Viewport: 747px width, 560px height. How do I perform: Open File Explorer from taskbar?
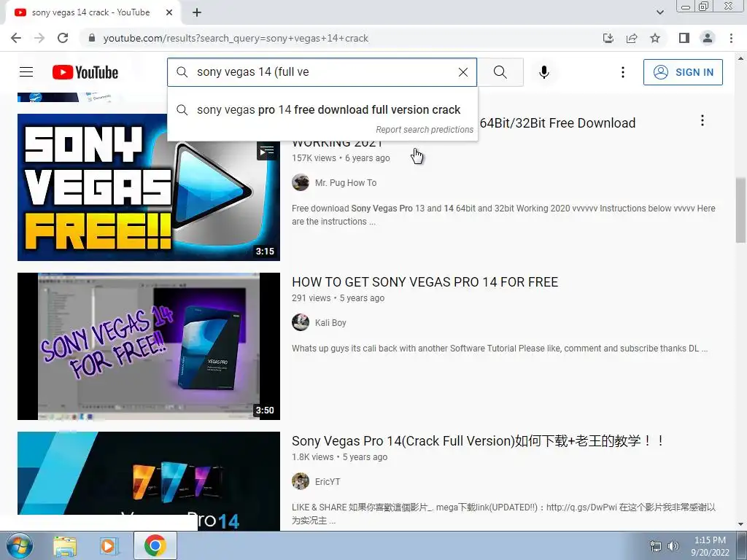coord(65,545)
